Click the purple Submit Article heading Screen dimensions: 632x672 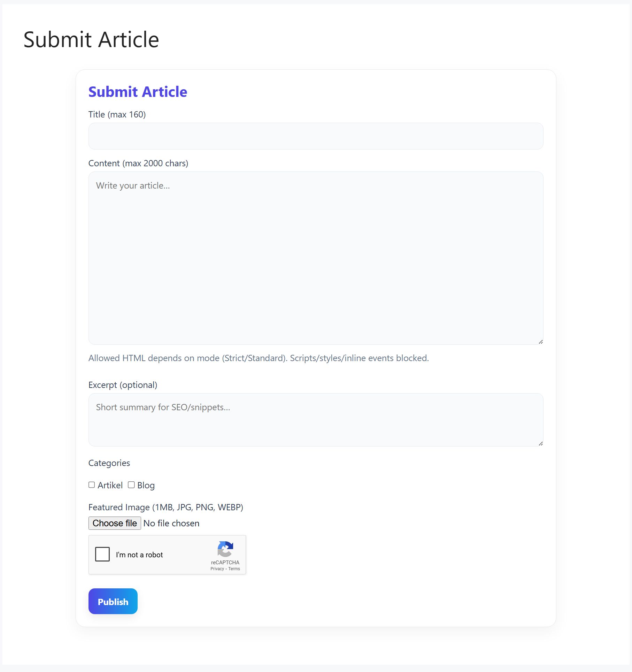tap(138, 92)
